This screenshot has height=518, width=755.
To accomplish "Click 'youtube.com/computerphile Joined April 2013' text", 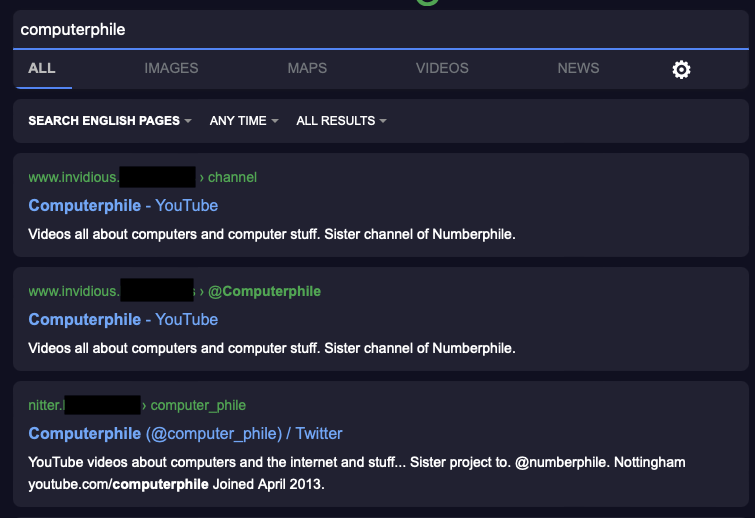I will click(x=176, y=484).
